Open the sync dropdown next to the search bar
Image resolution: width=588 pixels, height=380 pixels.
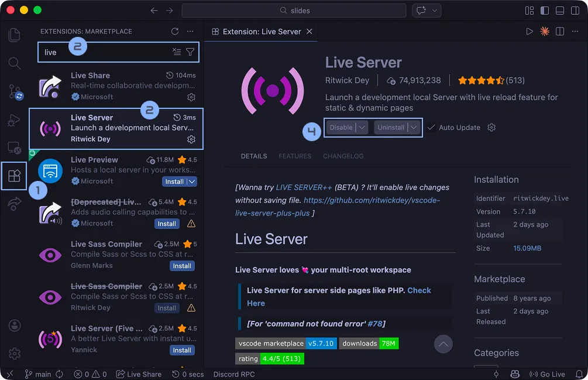click(x=435, y=10)
